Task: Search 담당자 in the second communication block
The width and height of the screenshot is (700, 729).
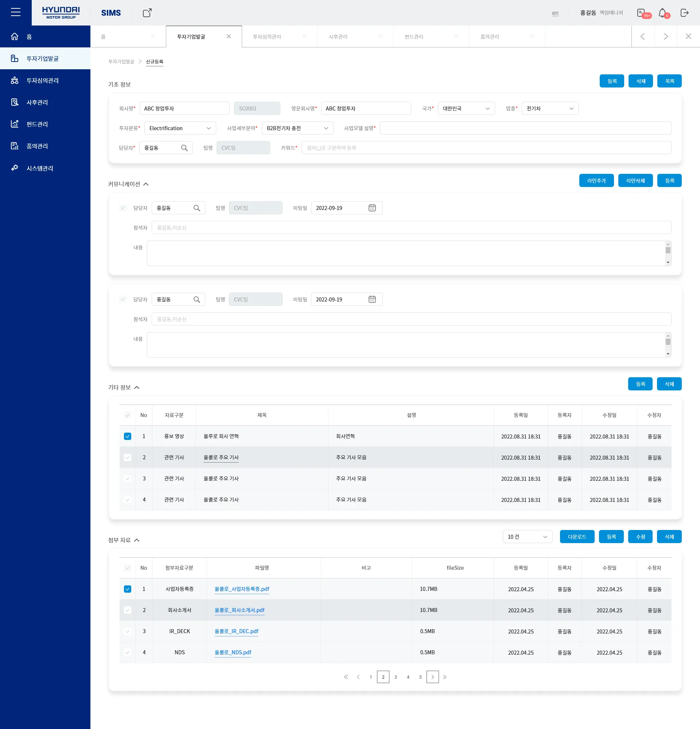Action: [x=197, y=299]
